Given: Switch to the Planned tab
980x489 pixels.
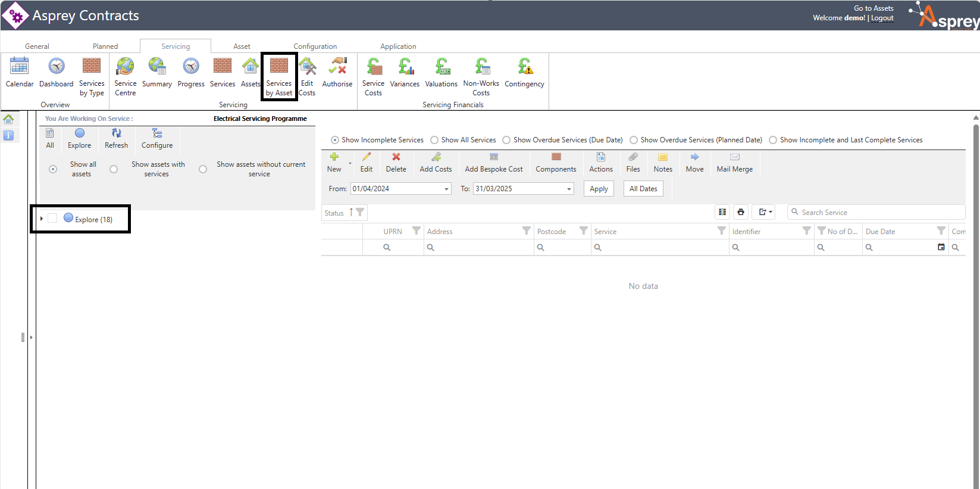Looking at the screenshot, I should coord(105,46).
